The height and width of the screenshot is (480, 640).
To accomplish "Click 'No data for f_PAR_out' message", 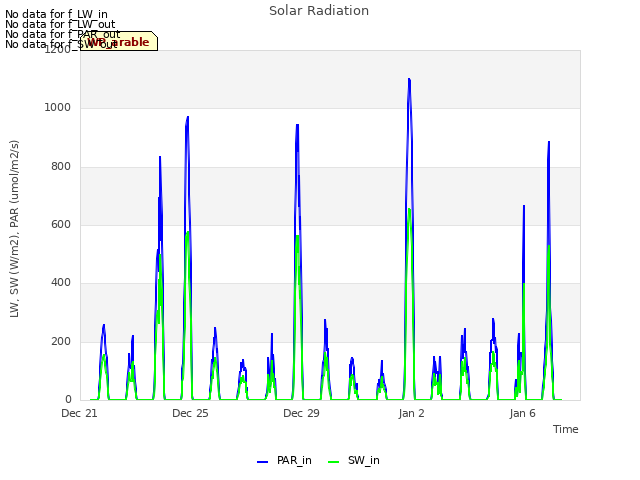I will (x=62, y=34).
